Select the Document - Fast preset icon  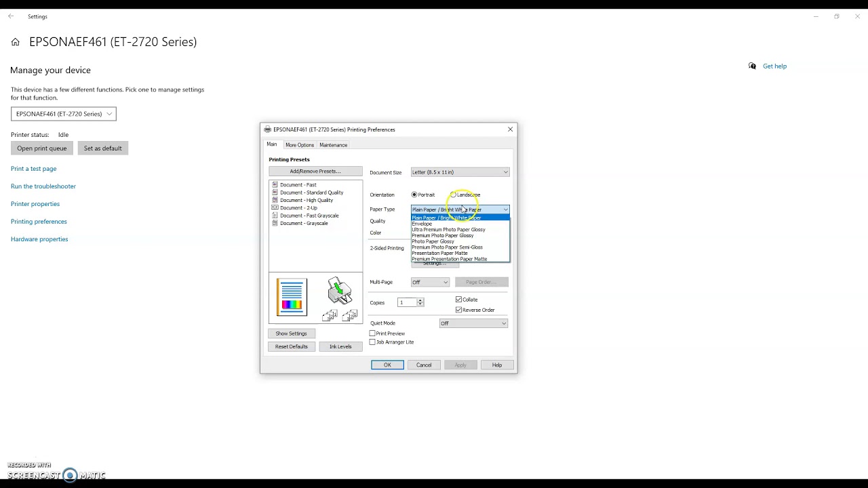click(275, 184)
